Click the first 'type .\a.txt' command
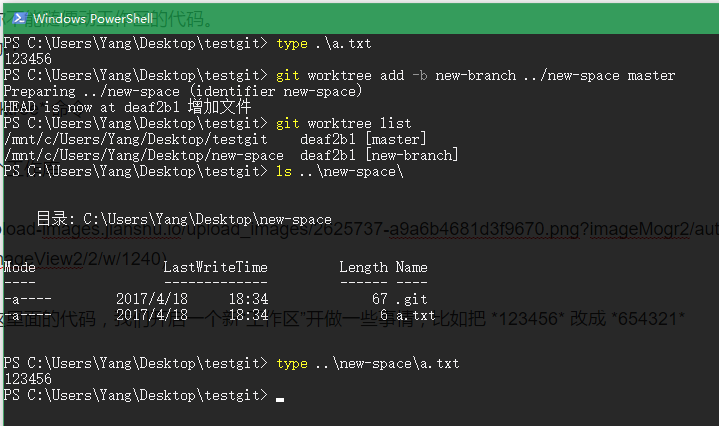Screen dimensions: 719x426 [x=324, y=43]
